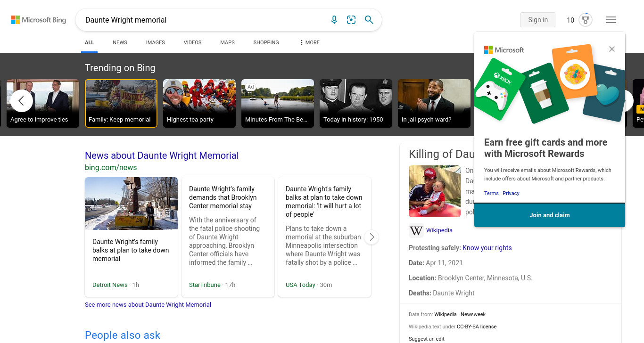Click the Detroit News source label
This screenshot has width=644, height=343.
click(x=110, y=285)
